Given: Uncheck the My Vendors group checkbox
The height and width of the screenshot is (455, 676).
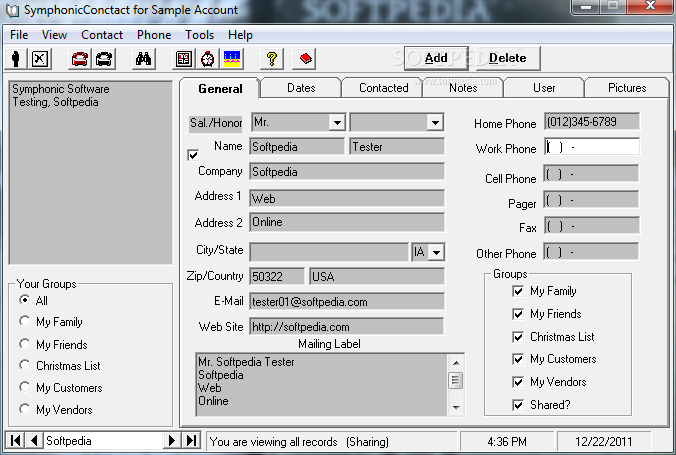Looking at the screenshot, I should 518,382.
